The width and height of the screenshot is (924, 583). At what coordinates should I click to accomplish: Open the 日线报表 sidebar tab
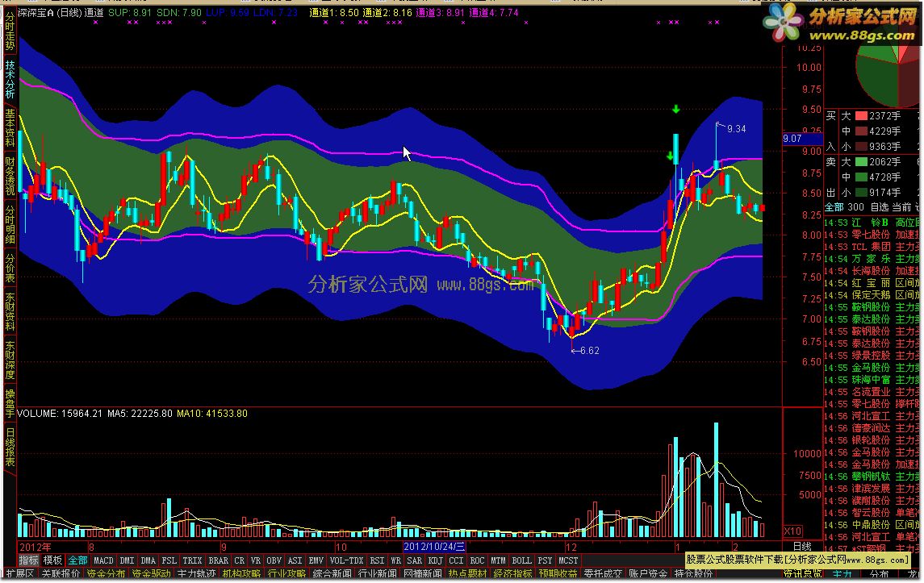(x=10, y=447)
